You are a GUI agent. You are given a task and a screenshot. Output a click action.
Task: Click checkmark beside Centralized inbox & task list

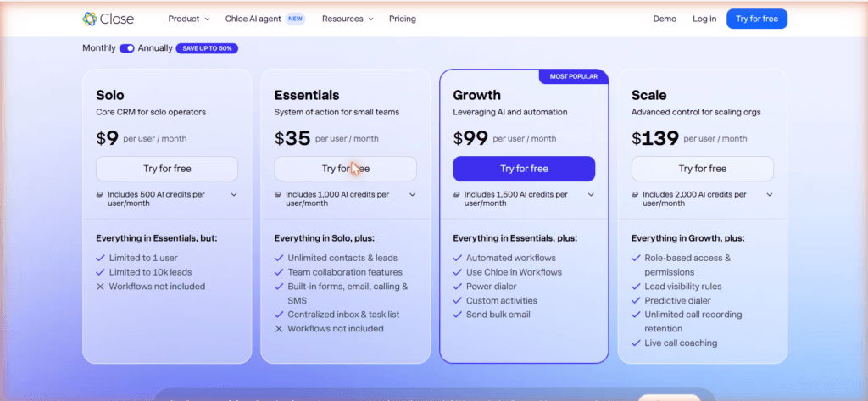[x=278, y=315]
